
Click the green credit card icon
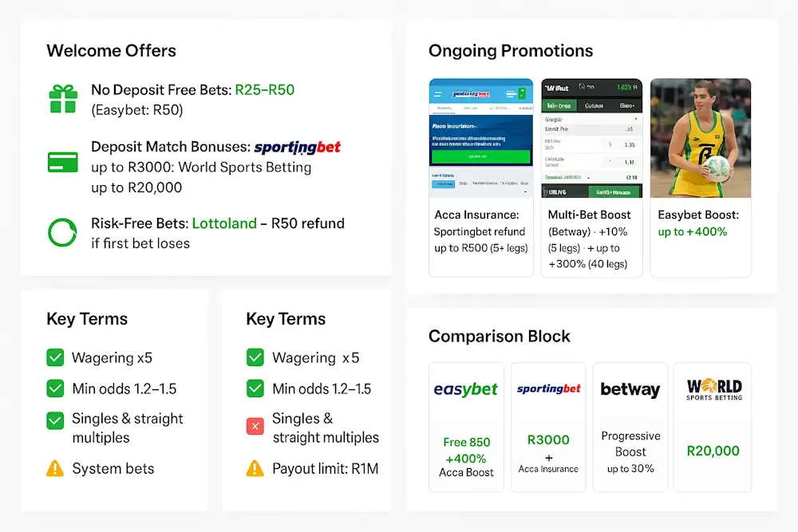click(62, 163)
